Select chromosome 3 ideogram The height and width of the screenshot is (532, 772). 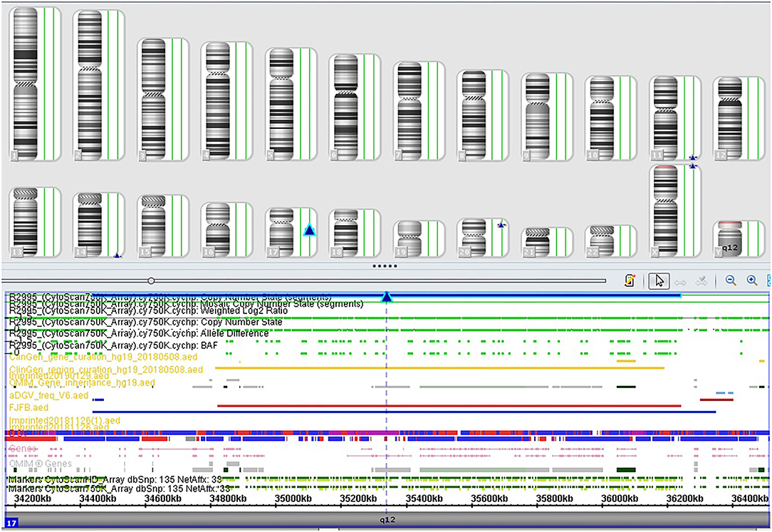[153, 100]
